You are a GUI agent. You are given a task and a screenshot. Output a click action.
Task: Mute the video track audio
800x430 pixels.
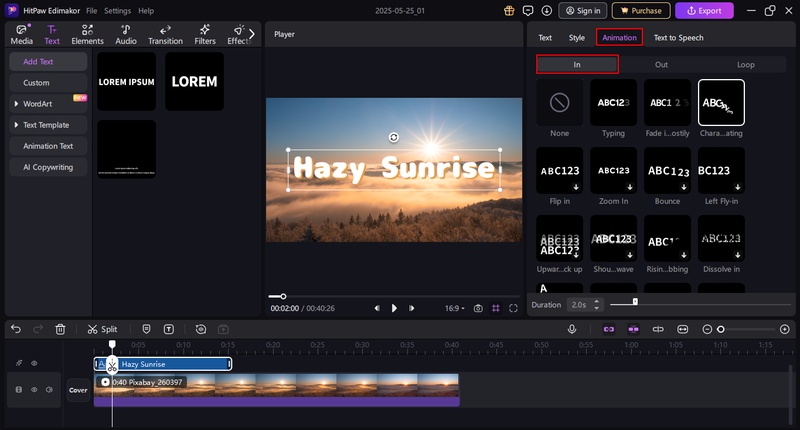(49, 390)
